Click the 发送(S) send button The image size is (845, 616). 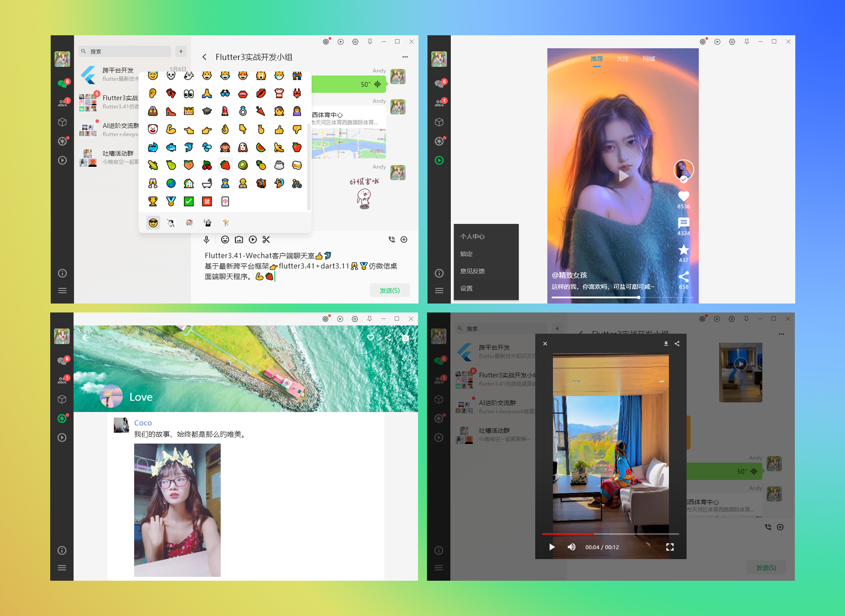tap(390, 290)
